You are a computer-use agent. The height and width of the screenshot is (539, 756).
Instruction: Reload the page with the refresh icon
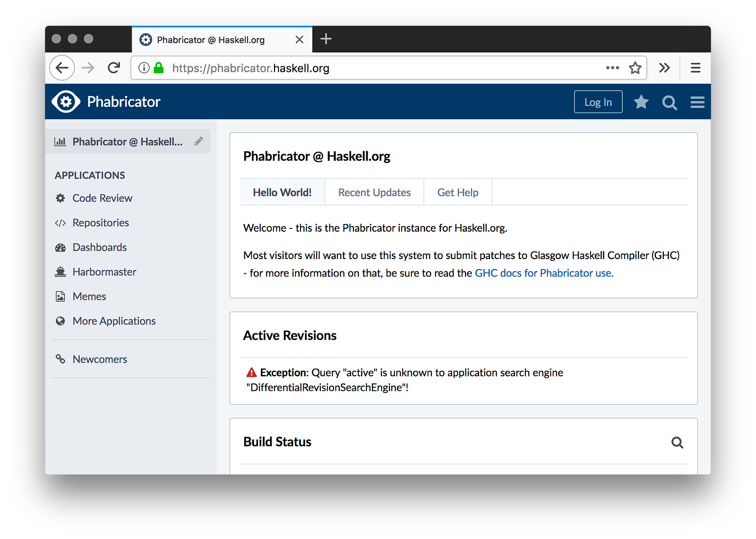[x=114, y=68]
